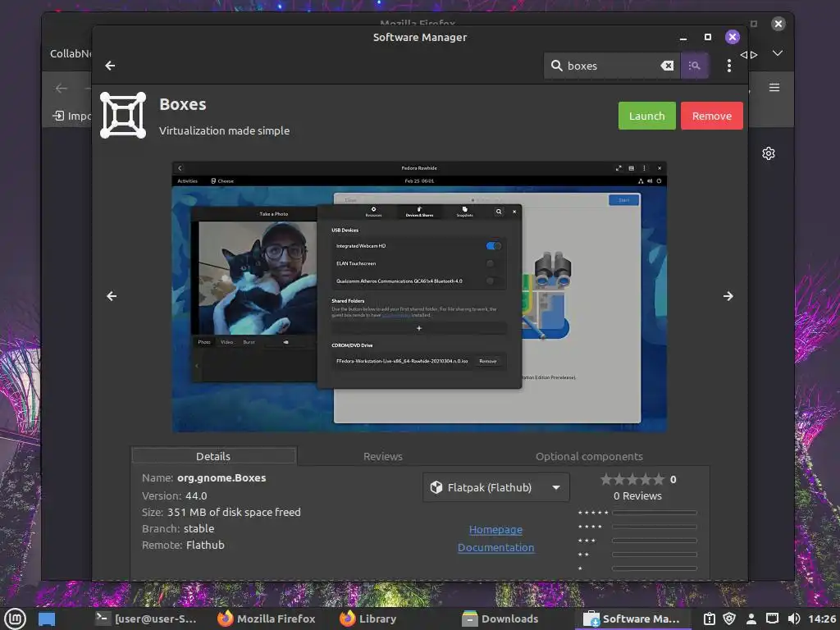
Task: Open the Boxes Documentation link
Action: tap(495, 547)
